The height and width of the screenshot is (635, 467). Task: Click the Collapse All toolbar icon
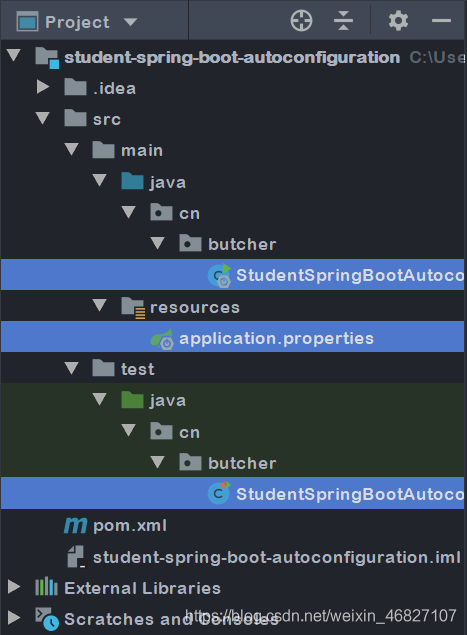pyautogui.click(x=343, y=20)
